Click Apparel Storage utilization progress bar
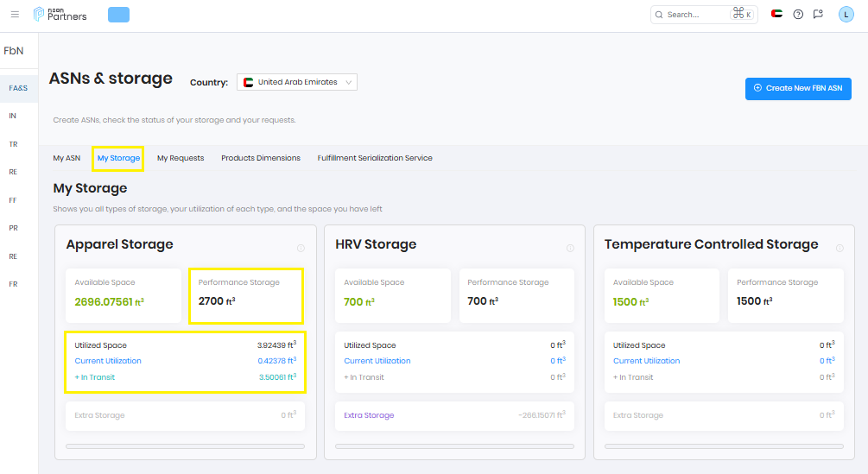 [x=185, y=446]
